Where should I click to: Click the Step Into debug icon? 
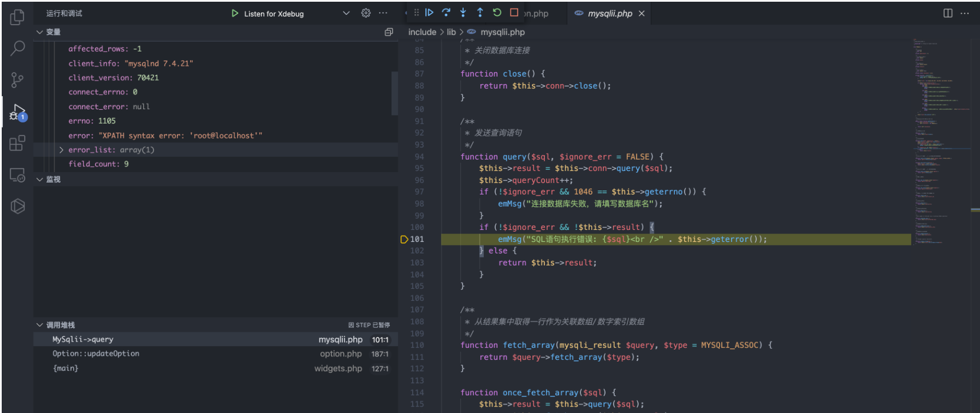(x=463, y=13)
